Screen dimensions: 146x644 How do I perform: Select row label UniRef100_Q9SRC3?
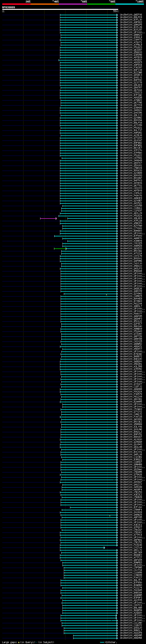(x=131, y=75)
